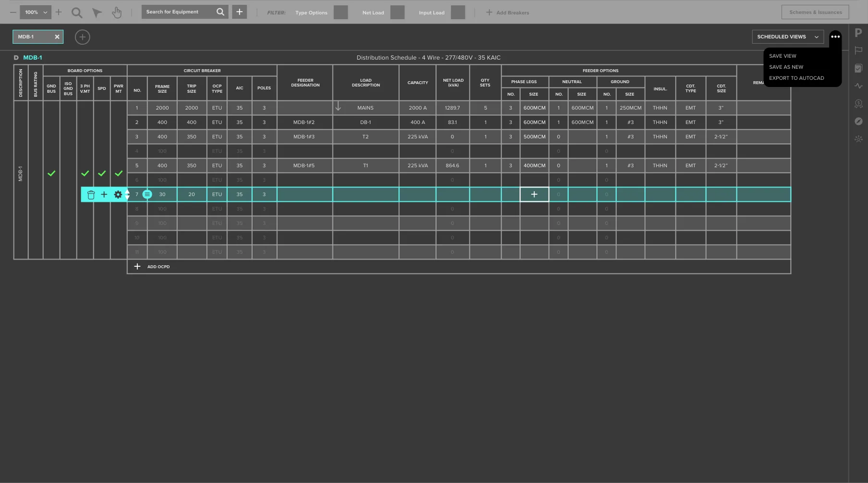Open the network nodes icon in sidebar
868x483 pixels.
[x=858, y=139]
